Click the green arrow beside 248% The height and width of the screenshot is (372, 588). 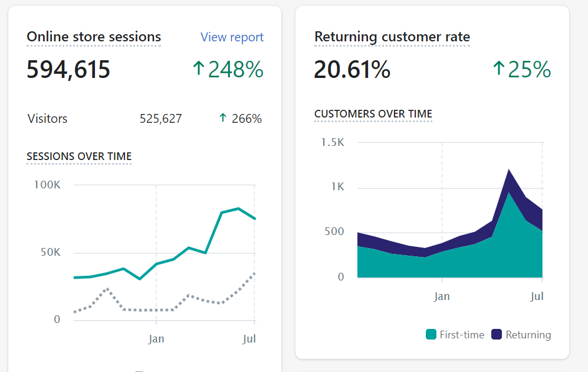tap(198, 68)
